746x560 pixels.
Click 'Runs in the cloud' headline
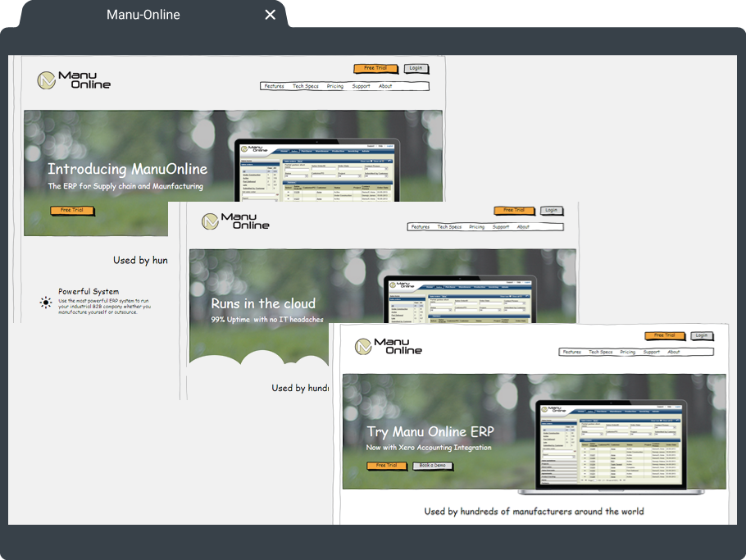(x=263, y=303)
